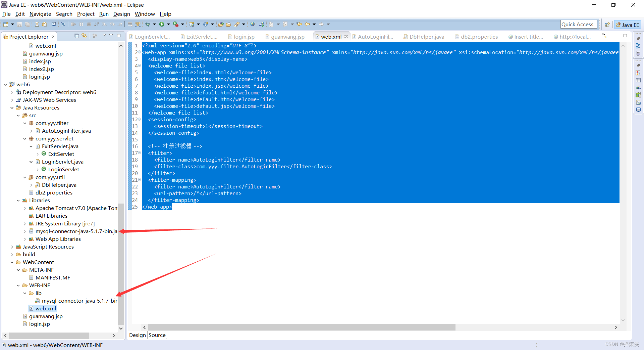
Task: Open the Servers view icon on right trim
Action: tap(638, 87)
